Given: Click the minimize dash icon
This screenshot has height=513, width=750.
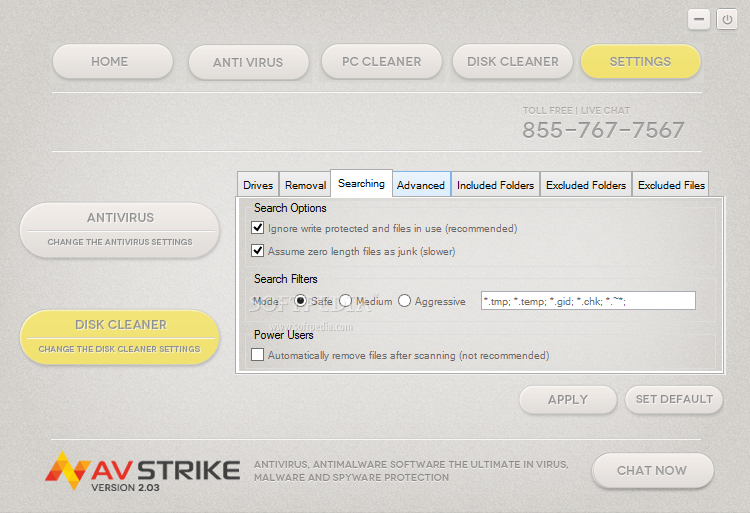Looking at the screenshot, I should point(699,20).
